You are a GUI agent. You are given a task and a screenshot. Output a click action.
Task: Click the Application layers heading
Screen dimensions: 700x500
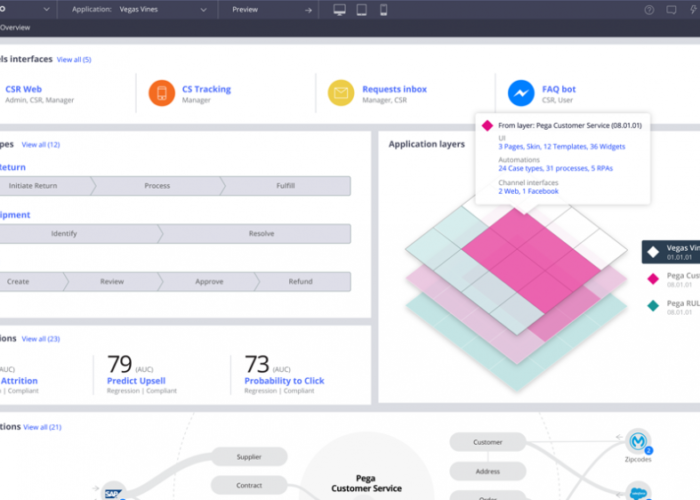[x=426, y=144]
